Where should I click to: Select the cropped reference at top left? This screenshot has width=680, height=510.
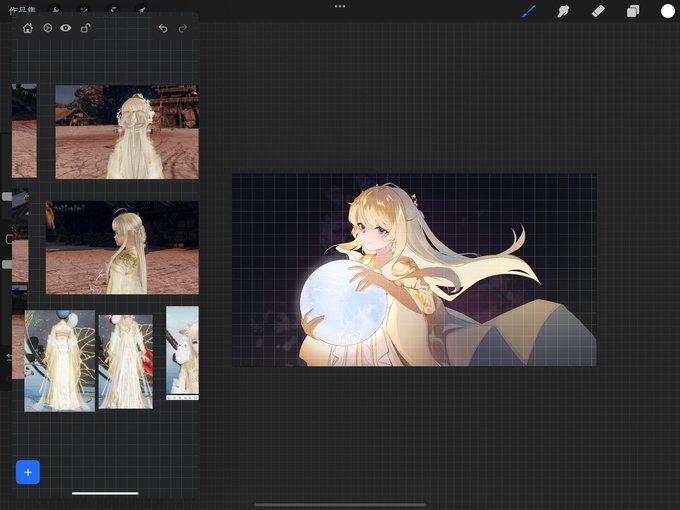coord(24,131)
